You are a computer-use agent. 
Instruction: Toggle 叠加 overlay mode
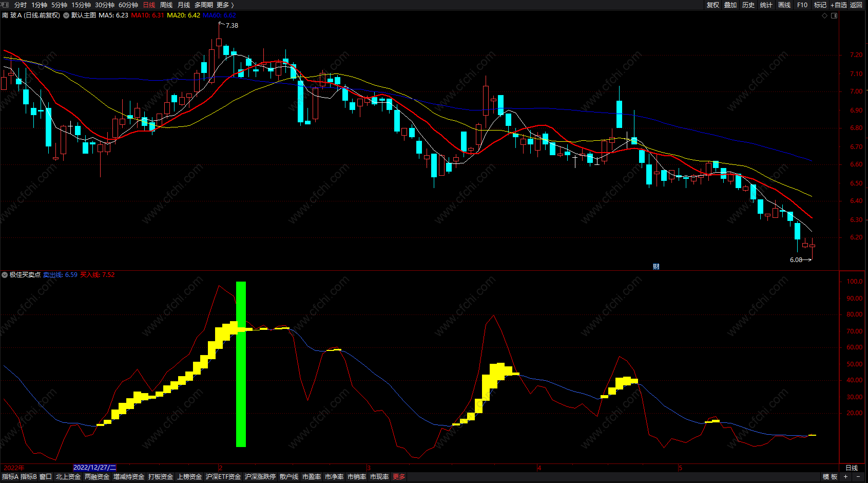[730, 5]
